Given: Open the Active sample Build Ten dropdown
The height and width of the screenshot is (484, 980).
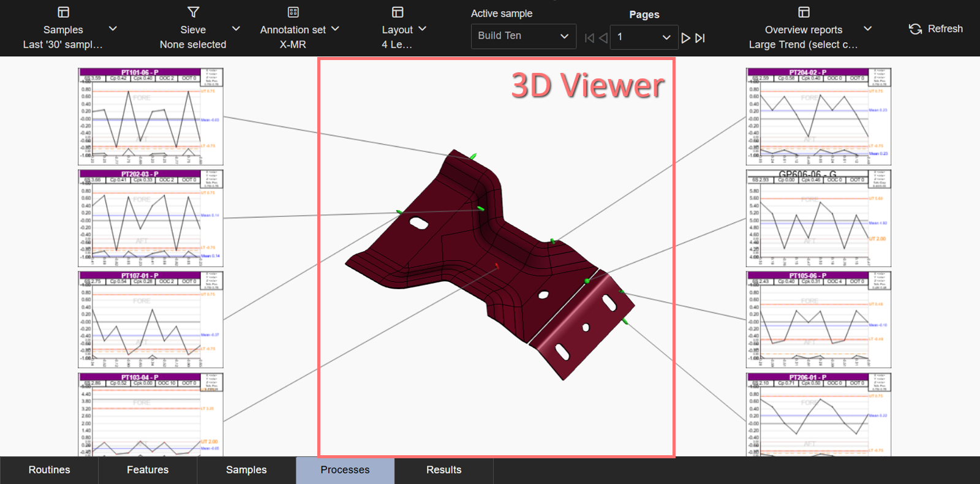Looking at the screenshot, I should pos(523,36).
